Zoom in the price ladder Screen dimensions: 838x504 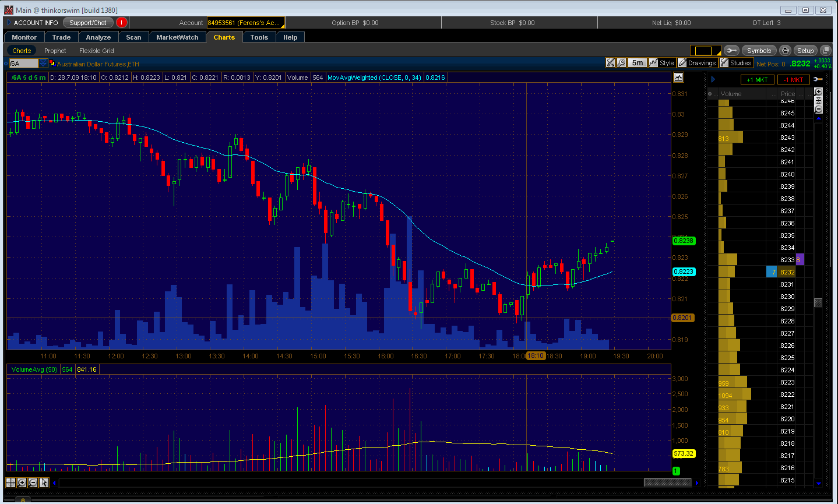(818, 92)
